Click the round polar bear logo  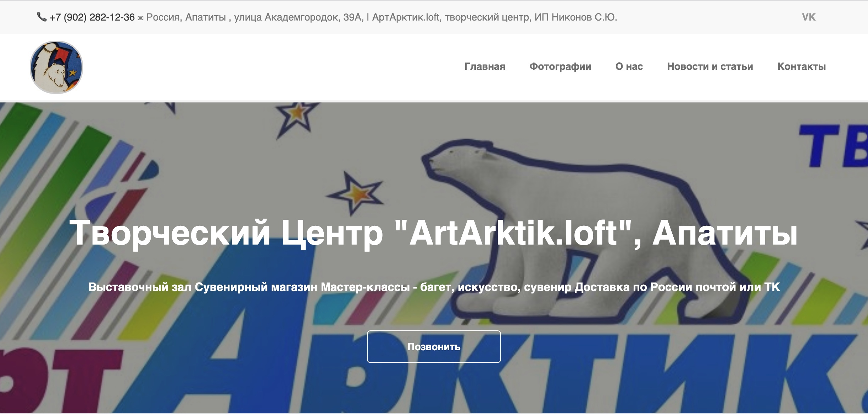coord(56,67)
